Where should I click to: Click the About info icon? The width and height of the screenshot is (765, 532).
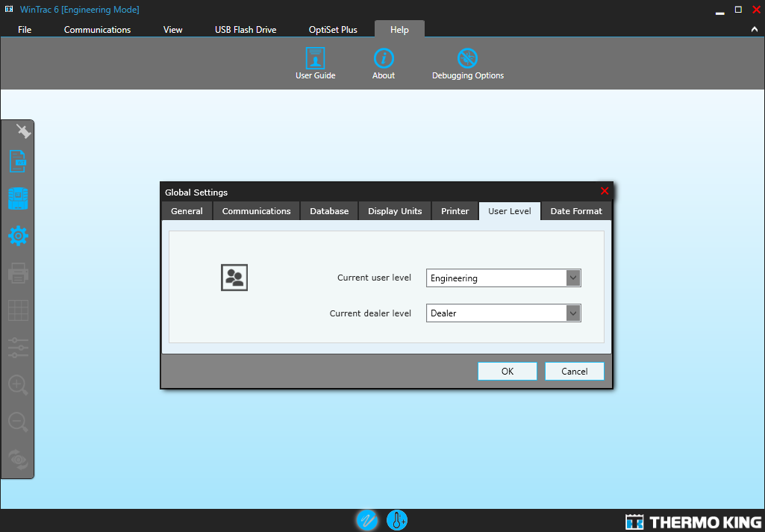click(384, 58)
